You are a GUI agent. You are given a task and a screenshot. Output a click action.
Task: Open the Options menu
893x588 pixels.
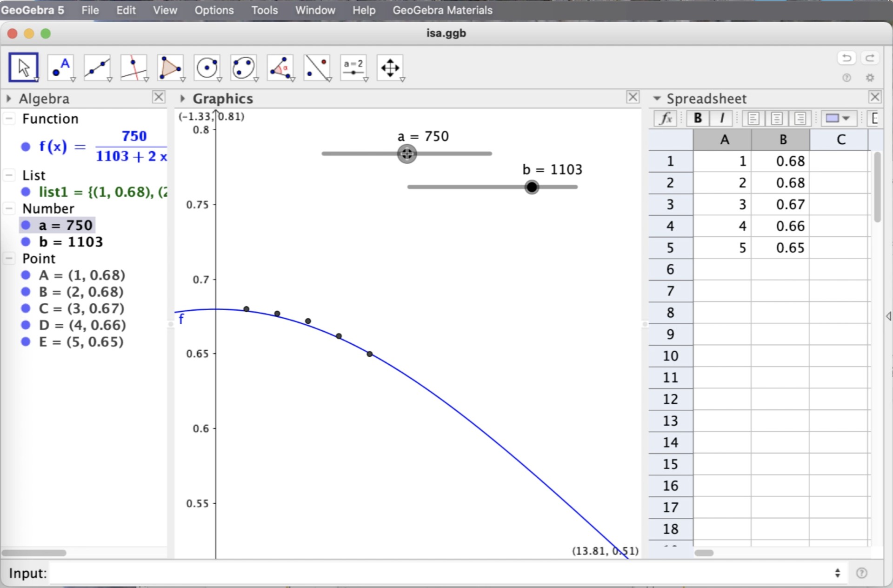pos(214,10)
